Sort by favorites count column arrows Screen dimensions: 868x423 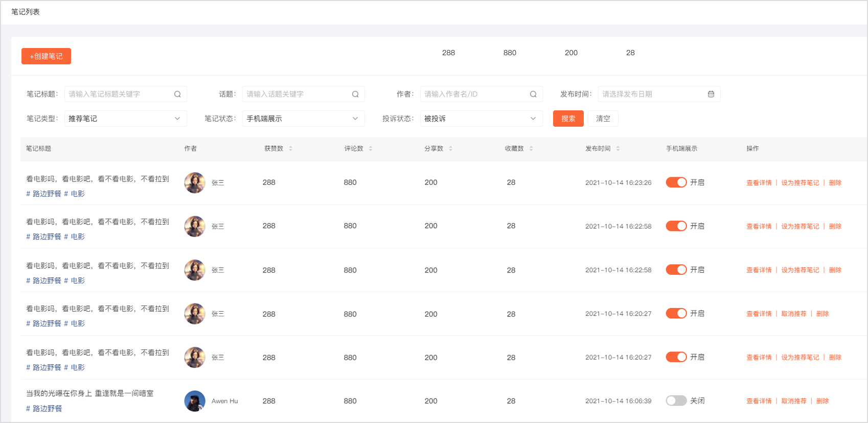tap(531, 149)
